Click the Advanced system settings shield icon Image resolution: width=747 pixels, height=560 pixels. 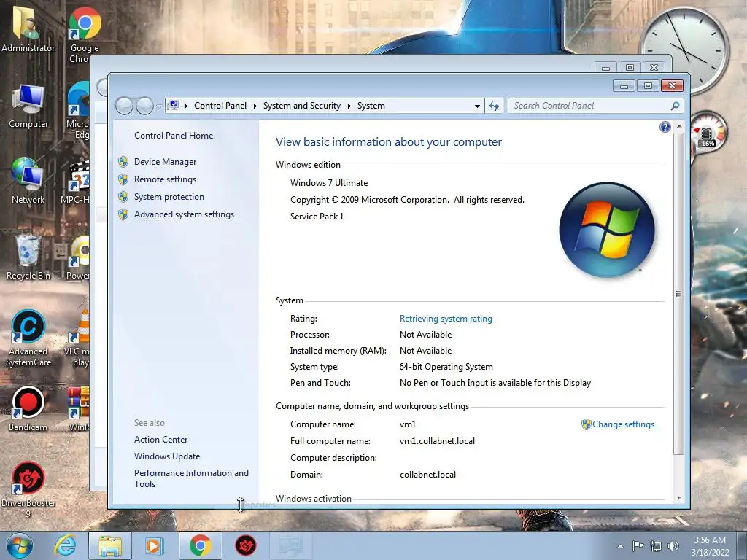point(123,214)
